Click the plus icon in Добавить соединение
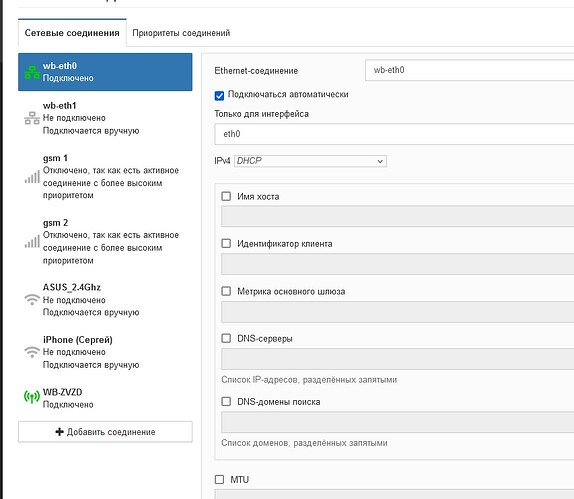This screenshot has width=574, height=499. pos(59,432)
